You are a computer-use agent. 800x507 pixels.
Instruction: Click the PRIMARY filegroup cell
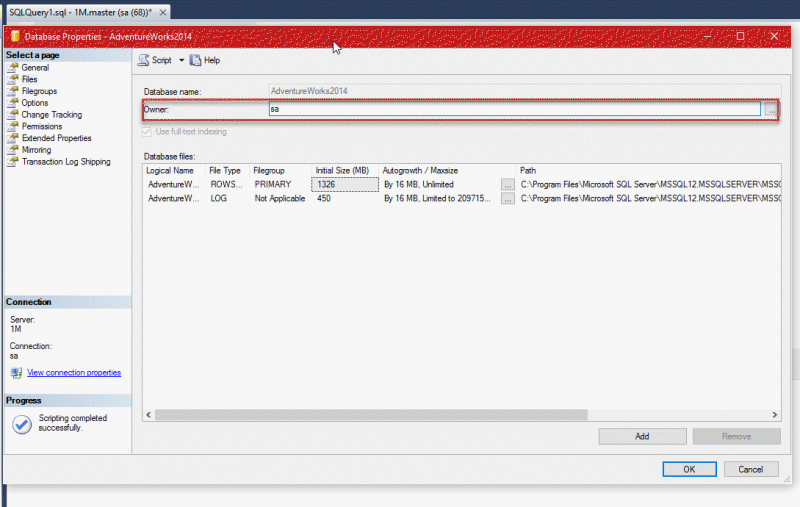281,184
